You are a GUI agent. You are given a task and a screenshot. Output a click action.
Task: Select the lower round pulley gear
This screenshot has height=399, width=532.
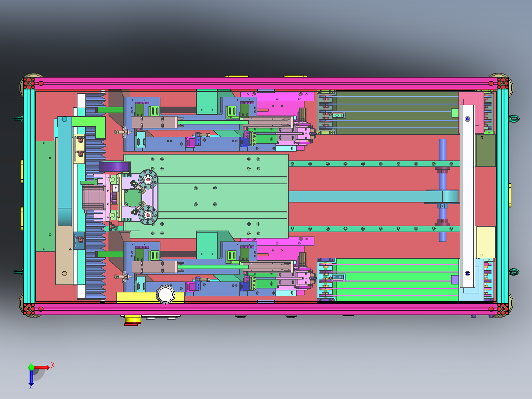click(148, 215)
